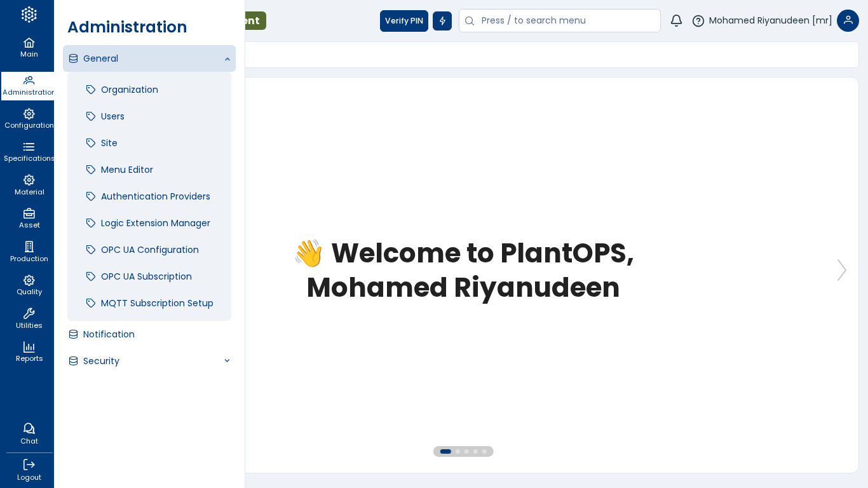Open the OPC UA Configuration menu item

click(149, 250)
